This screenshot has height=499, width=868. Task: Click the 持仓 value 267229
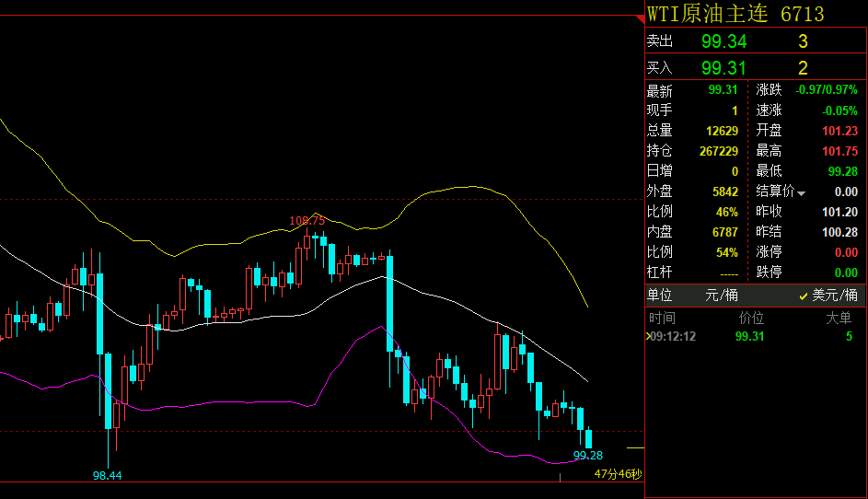pyautogui.click(x=719, y=151)
